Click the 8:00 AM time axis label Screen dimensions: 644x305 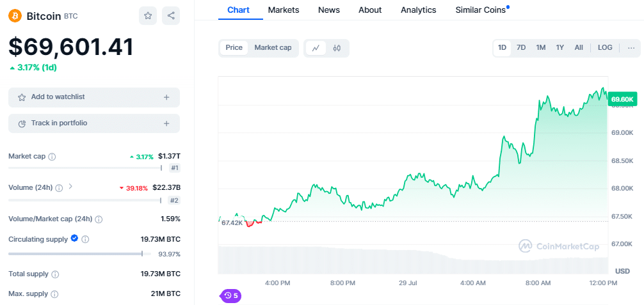tap(538, 283)
